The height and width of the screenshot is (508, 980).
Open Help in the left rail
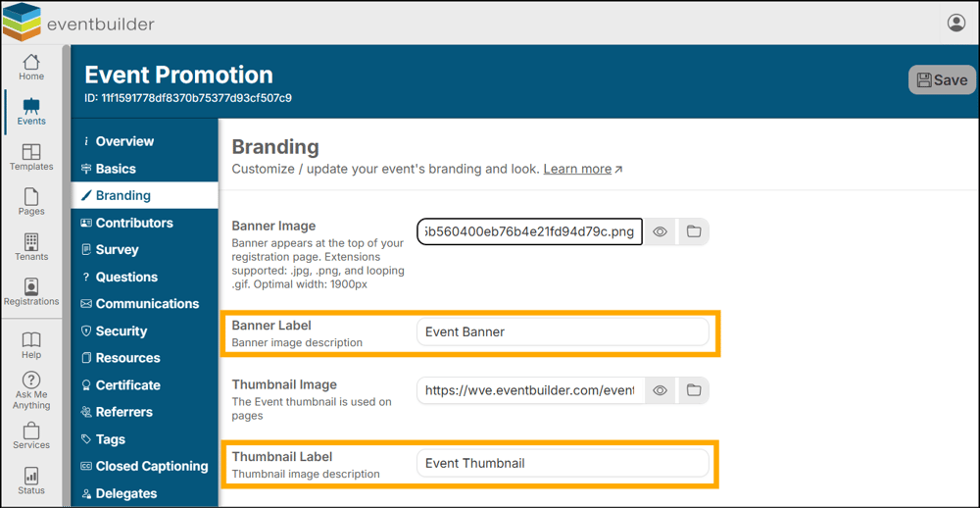tap(31, 346)
